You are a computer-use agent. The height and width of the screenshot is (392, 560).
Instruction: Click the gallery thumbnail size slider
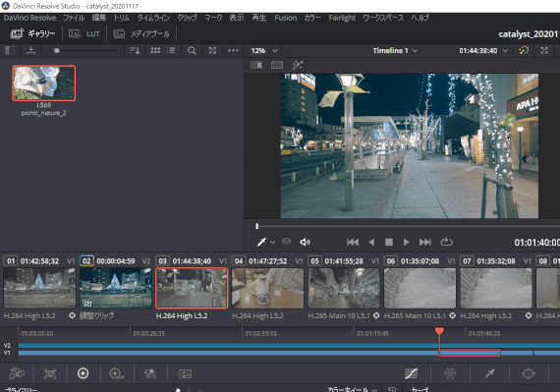coord(56,51)
